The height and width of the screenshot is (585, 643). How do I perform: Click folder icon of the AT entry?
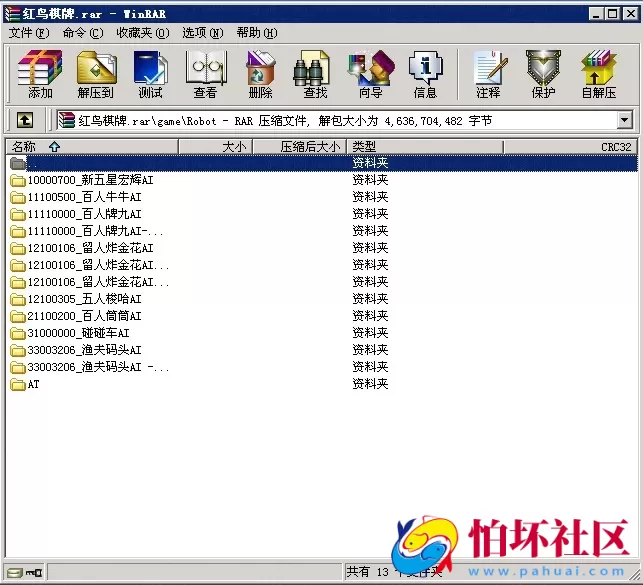(18, 385)
